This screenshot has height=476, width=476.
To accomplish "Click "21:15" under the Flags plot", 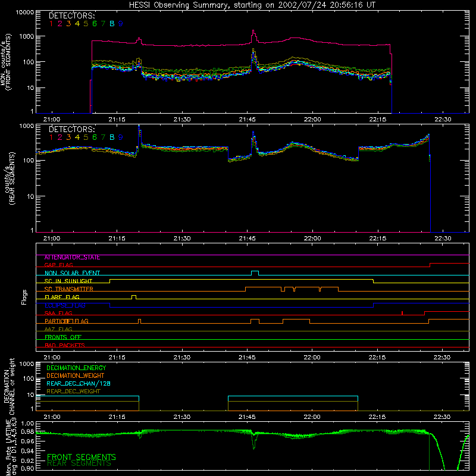I will click(117, 358).
